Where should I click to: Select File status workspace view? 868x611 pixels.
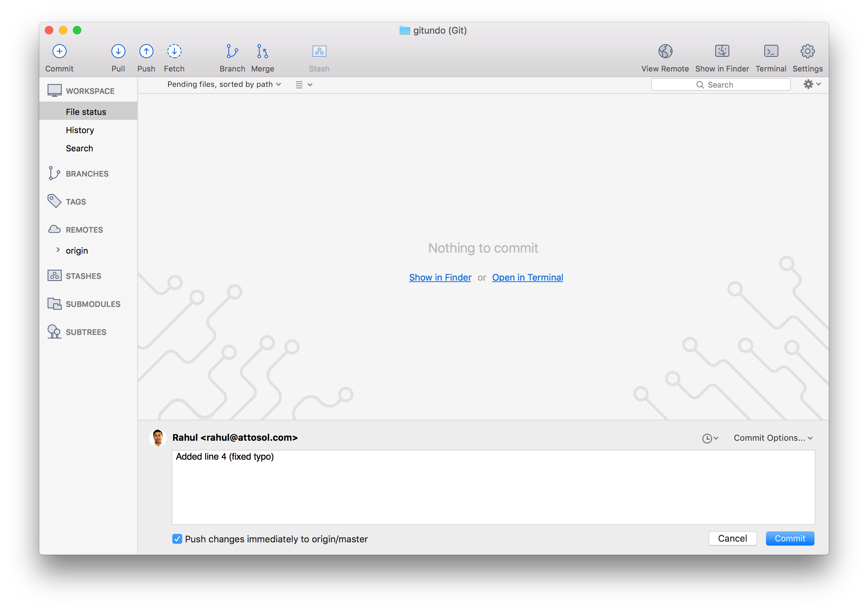click(x=85, y=112)
